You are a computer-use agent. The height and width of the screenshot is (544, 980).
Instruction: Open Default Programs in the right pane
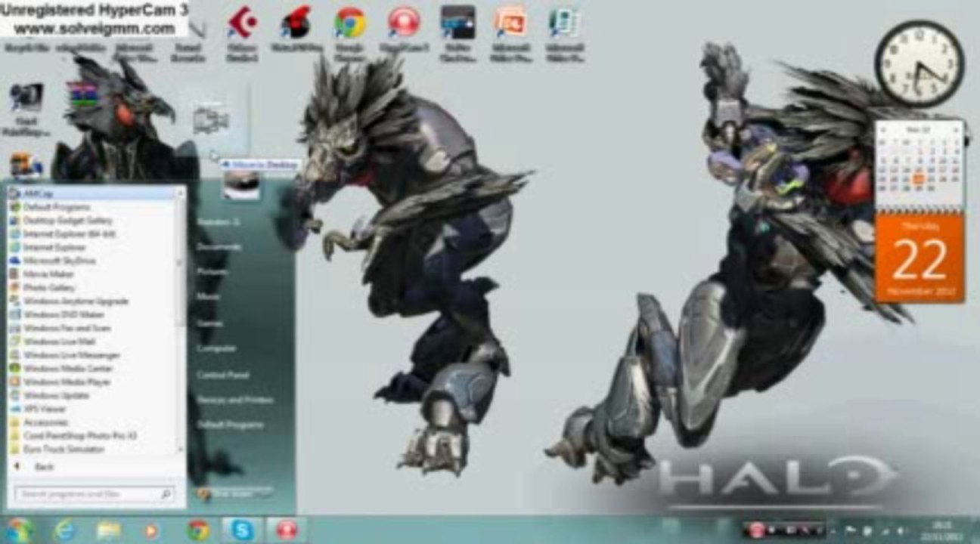230,425
